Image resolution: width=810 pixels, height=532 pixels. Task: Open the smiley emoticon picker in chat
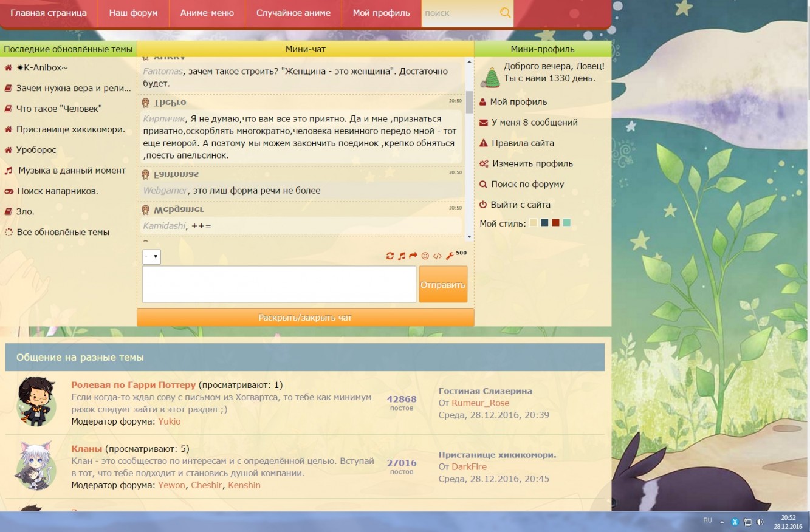coord(425,256)
